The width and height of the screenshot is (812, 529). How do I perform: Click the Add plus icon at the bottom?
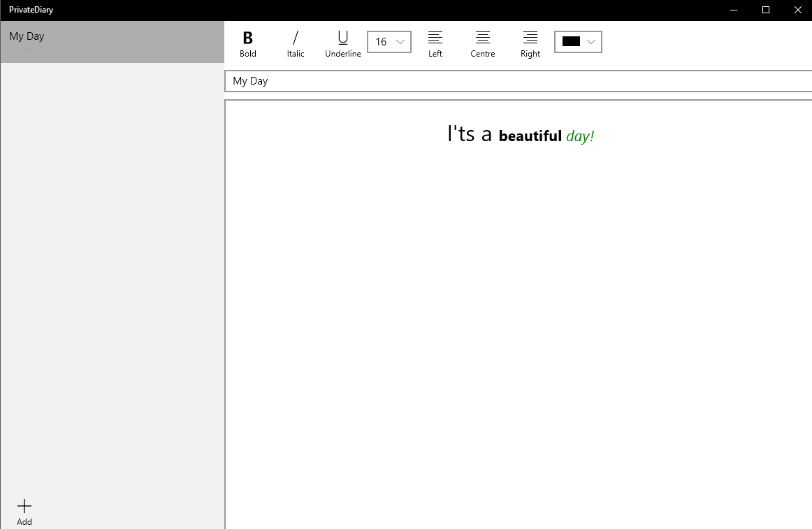24,505
